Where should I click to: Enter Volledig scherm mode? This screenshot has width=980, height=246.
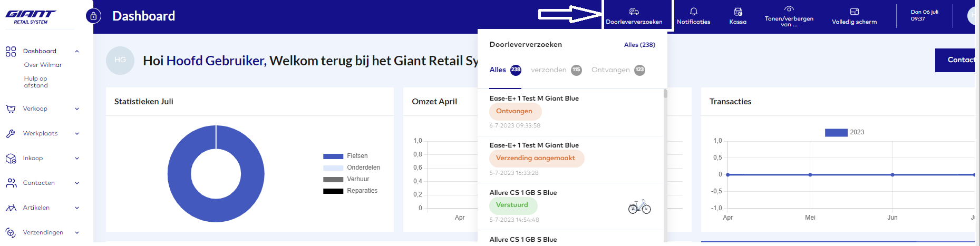(854, 12)
